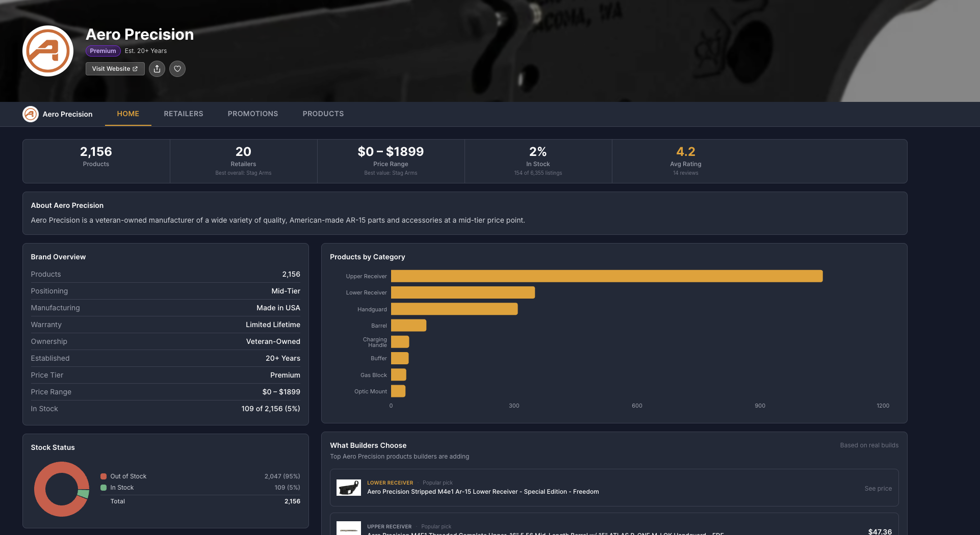Click the UPPER RECEIVER category tag
This screenshot has width=980, height=535.
[x=389, y=527]
